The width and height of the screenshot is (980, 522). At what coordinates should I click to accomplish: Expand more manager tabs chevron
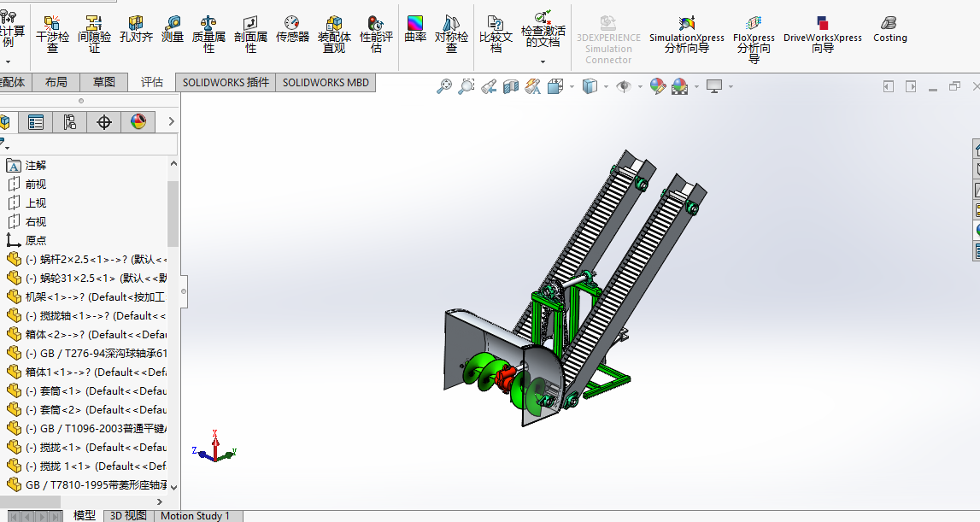click(x=171, y=122)
